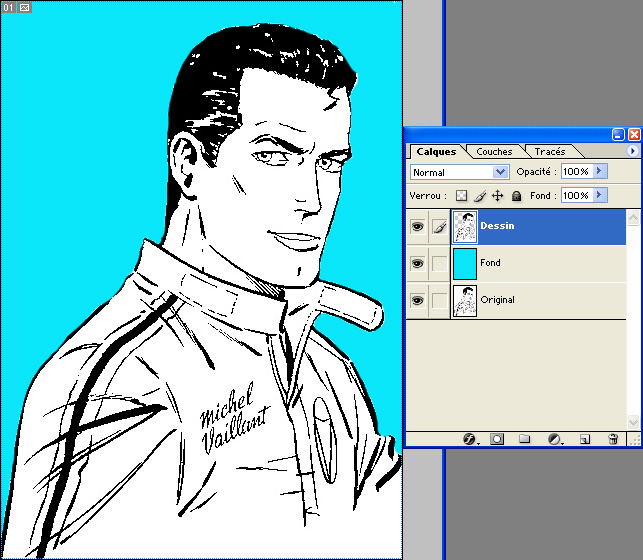Toggle lock image pixels brush icon
Viewport: 643px width, 560px height.
pyautogui.click(x=479, y=196)
